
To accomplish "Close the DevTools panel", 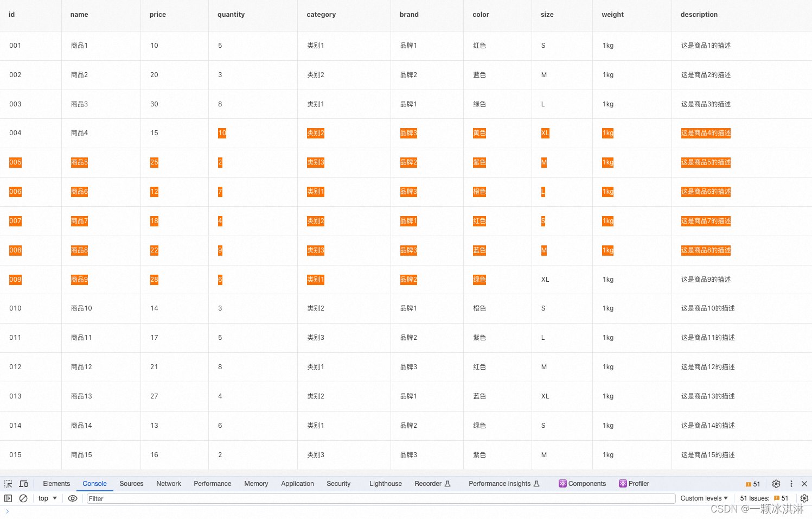I will coord(804,484).
